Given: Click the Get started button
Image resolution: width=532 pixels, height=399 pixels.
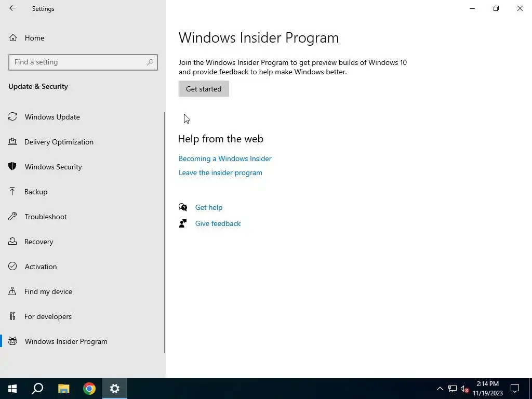Looking at the screenshot, I should point(204,89).
